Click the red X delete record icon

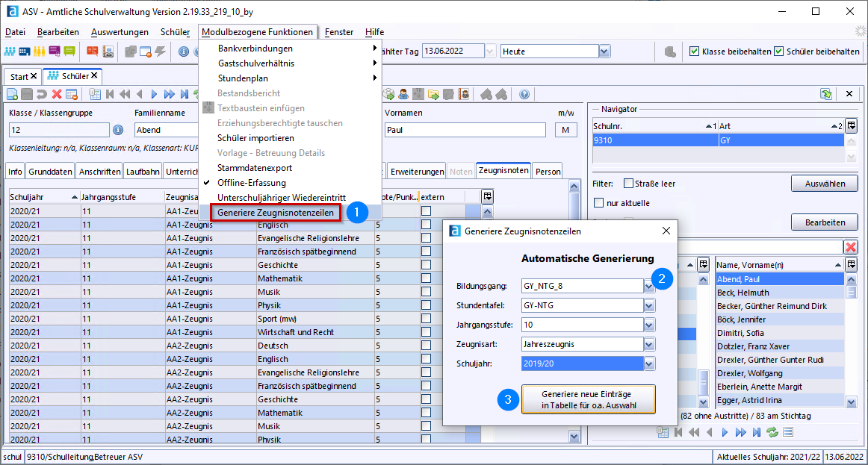point(57,95)
